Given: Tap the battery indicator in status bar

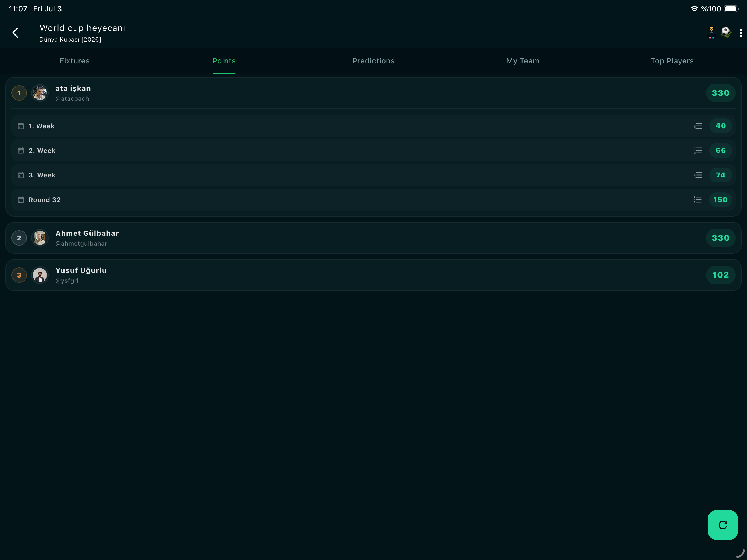Looking at the screenshot, I should (x=731, y=9).
